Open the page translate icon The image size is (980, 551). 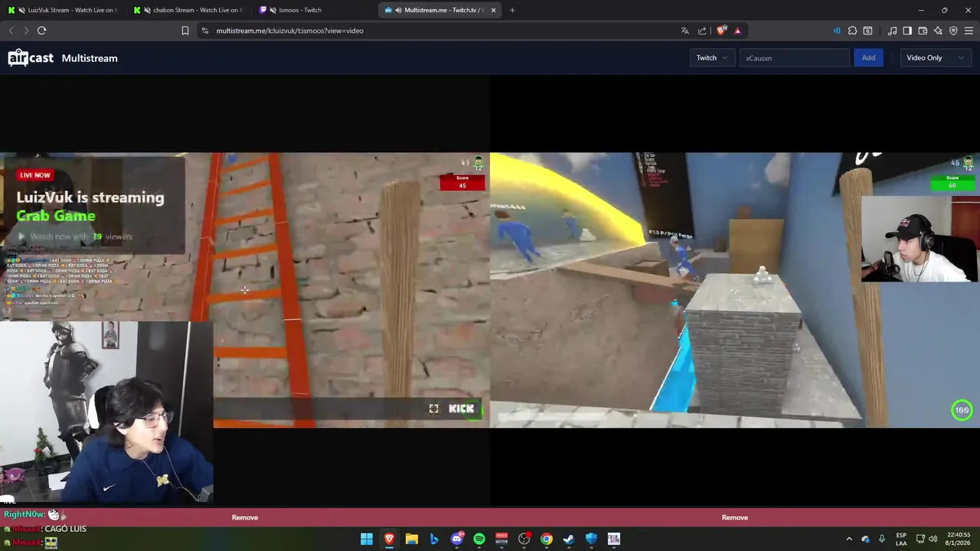pos(684,31)
